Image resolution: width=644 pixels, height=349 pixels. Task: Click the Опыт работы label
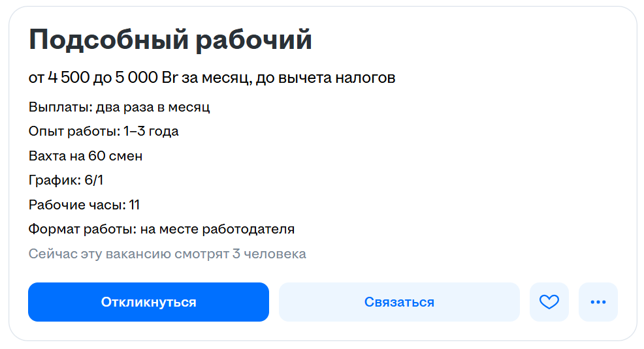[74, 132]
